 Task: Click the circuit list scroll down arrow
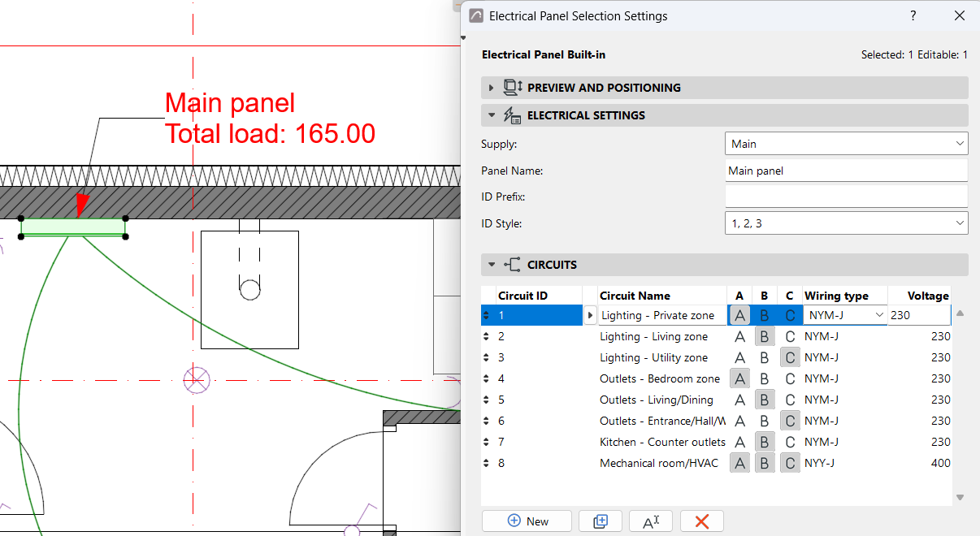pyautogui.click(x=960, y=497)
